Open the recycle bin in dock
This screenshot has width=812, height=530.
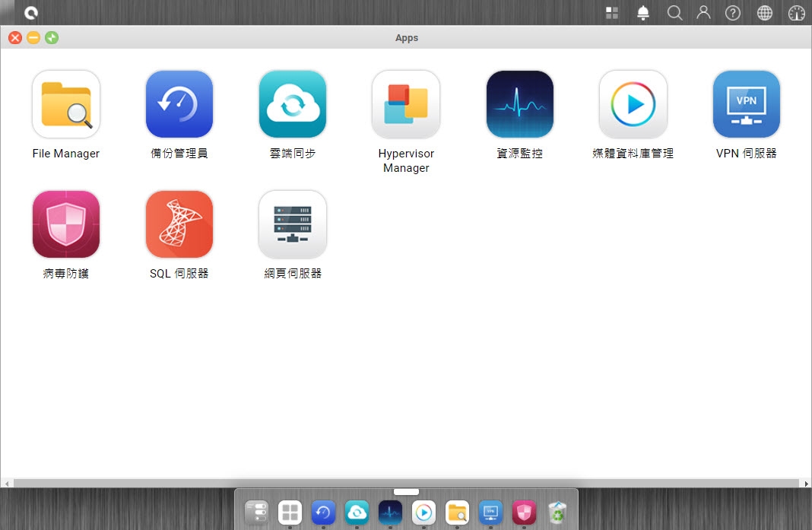pos(557,513)
